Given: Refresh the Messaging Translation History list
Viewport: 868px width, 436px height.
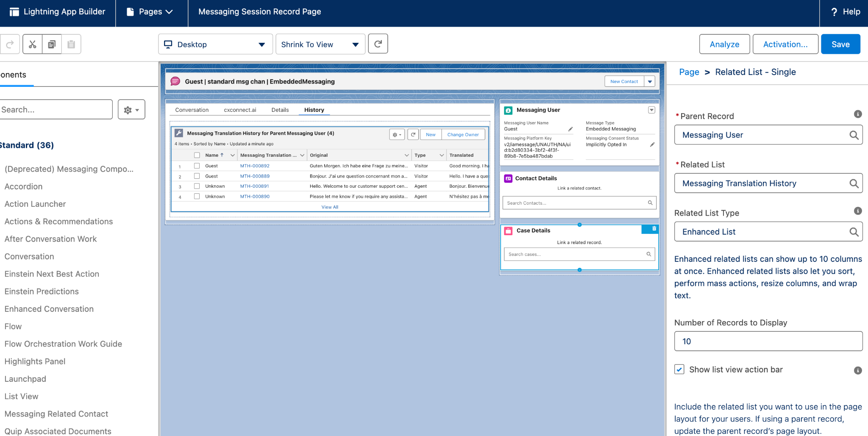Looking at the screenshot, I should point(413,134).
